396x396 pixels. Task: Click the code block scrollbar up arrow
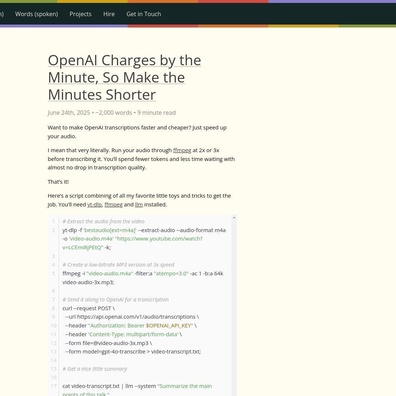click(x=234, y=218)
